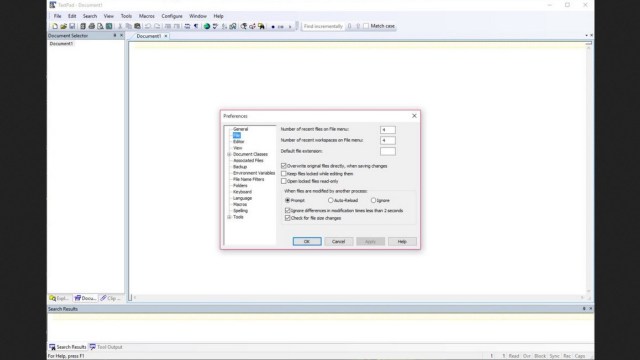This screenshot has width=640, height=360.
Task: Select Spelling in the Preferences tree
Action: click(x=240, y=211)
